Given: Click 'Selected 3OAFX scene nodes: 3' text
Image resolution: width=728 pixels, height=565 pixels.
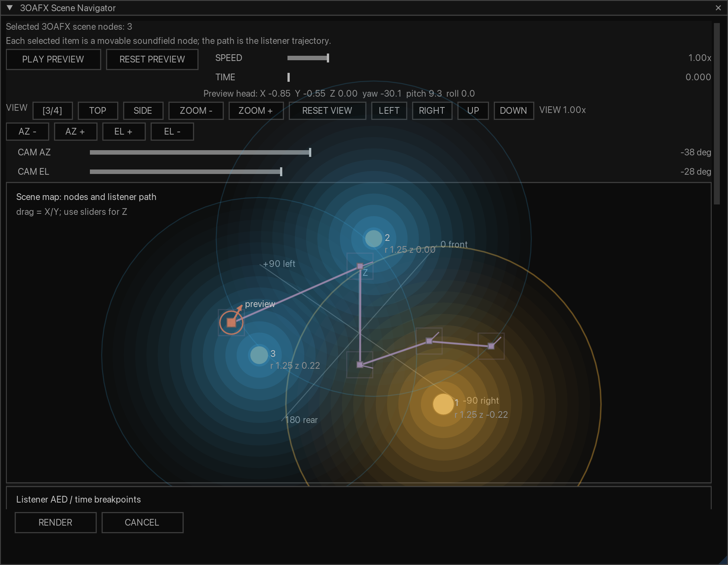Looking at the screenshot, I should 69,27.
